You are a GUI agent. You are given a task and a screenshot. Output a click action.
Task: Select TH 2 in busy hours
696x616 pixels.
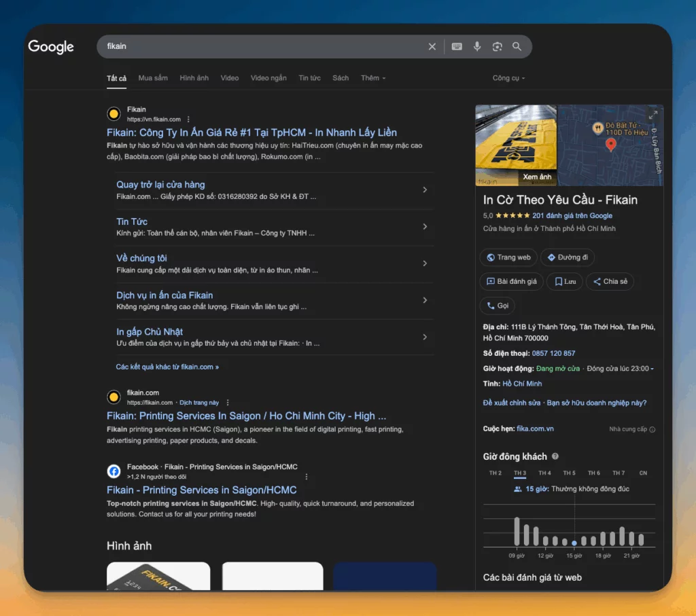495,473
